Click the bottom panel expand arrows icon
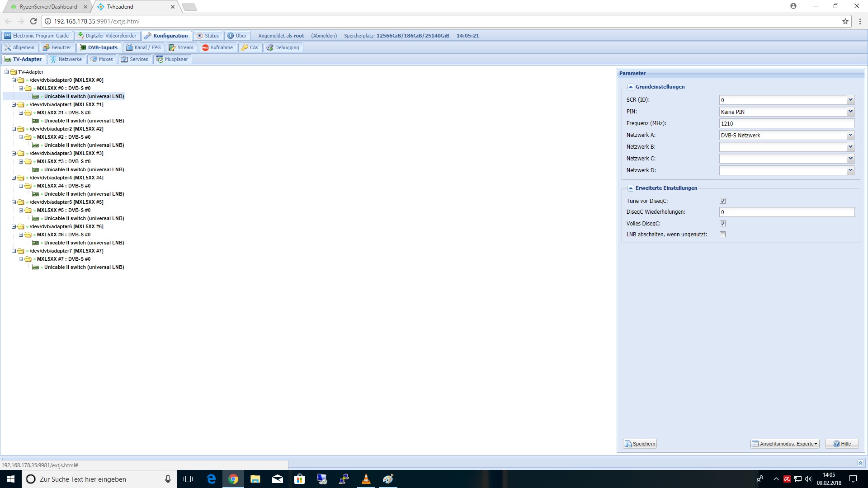The height and width of the screenshot is (488, 868). (860, 463)
